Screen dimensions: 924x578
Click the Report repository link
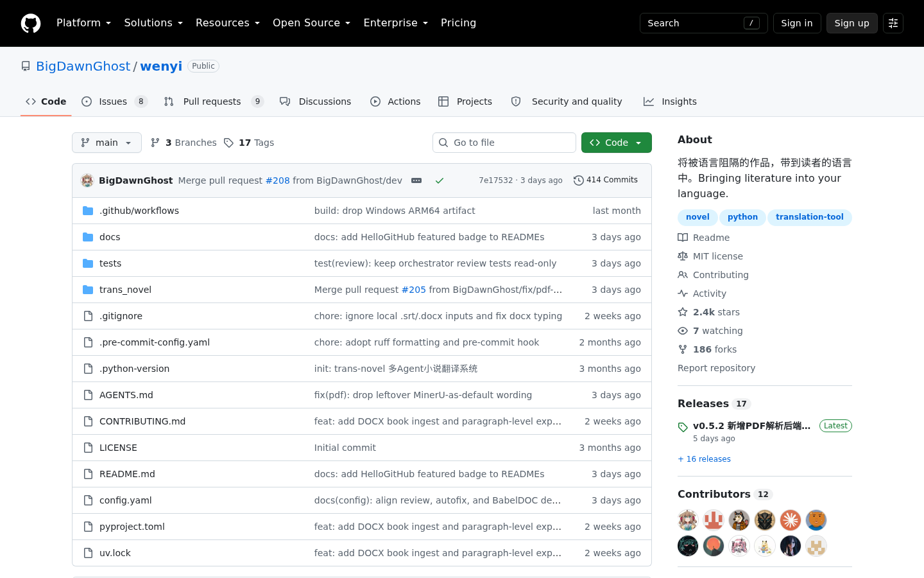pyautogui.click(x=716, y=368)
